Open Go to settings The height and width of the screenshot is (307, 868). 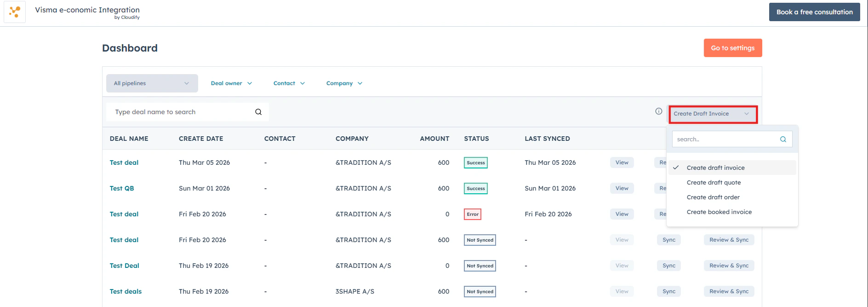tap(733, 48)
